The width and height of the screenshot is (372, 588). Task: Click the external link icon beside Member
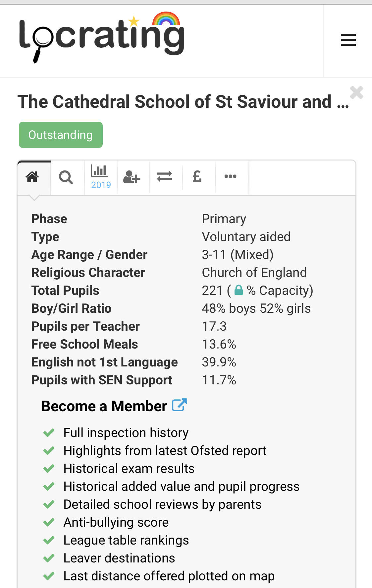pos(180,405)
